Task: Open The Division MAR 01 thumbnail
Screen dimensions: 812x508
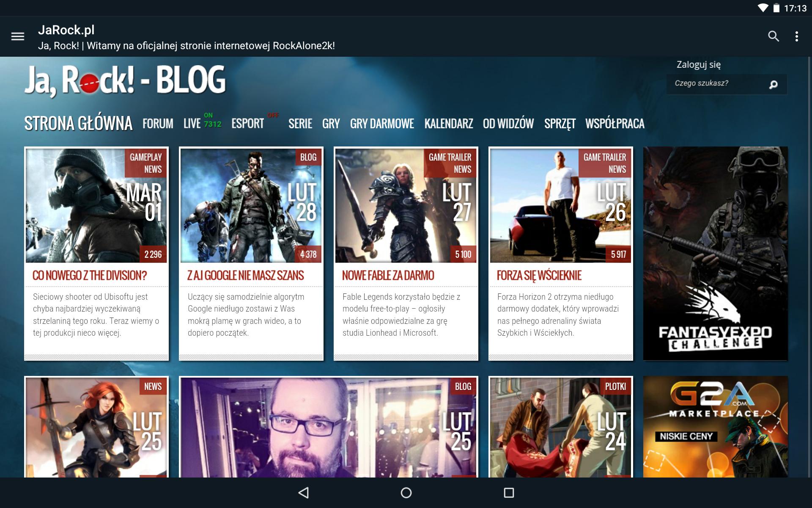Action: point(96,205)
